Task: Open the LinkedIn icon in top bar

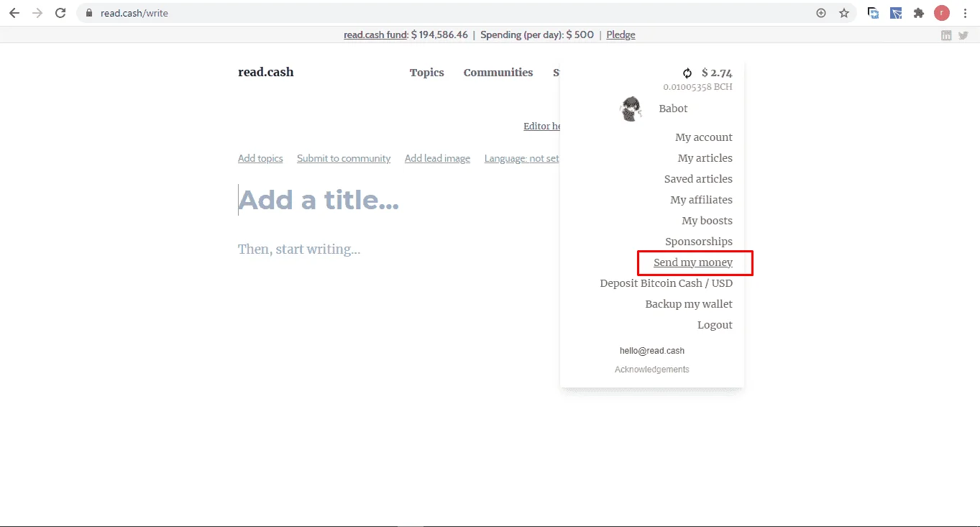Action: (x=946, y=35)
